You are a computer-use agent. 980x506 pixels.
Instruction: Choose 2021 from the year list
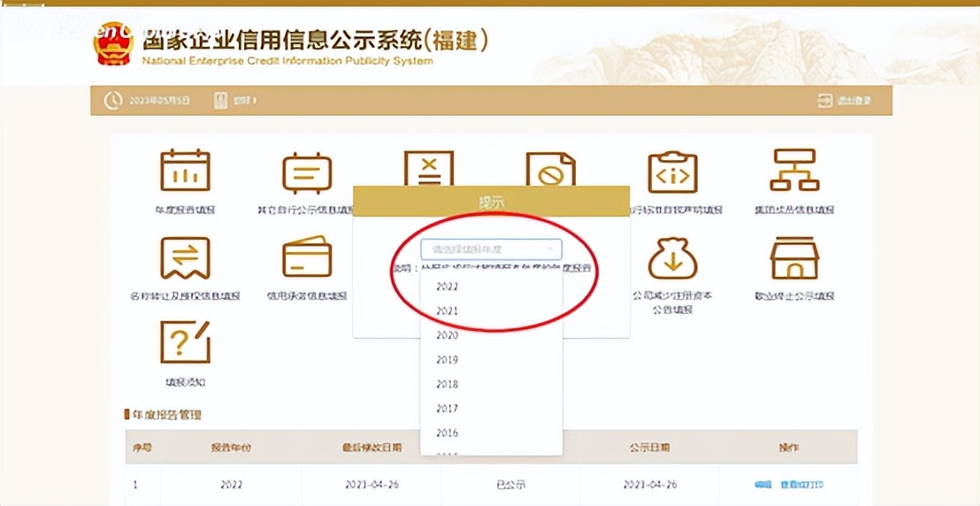tap(491, 310)
